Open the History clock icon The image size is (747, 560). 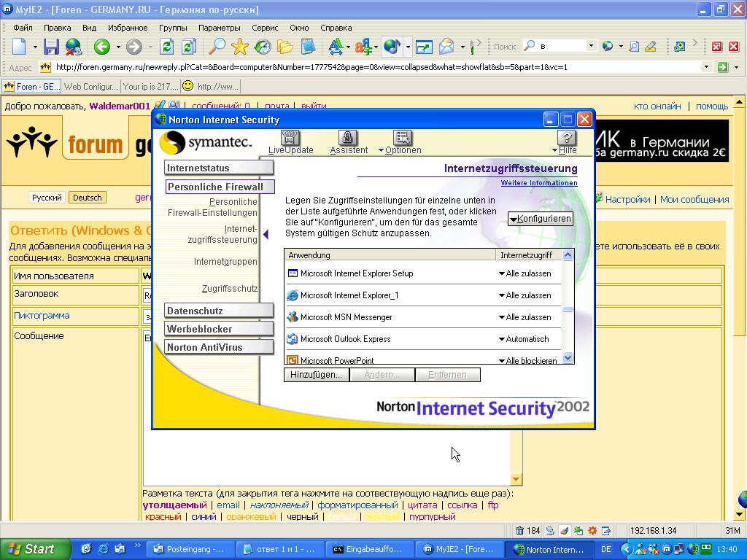coord(263,47)
